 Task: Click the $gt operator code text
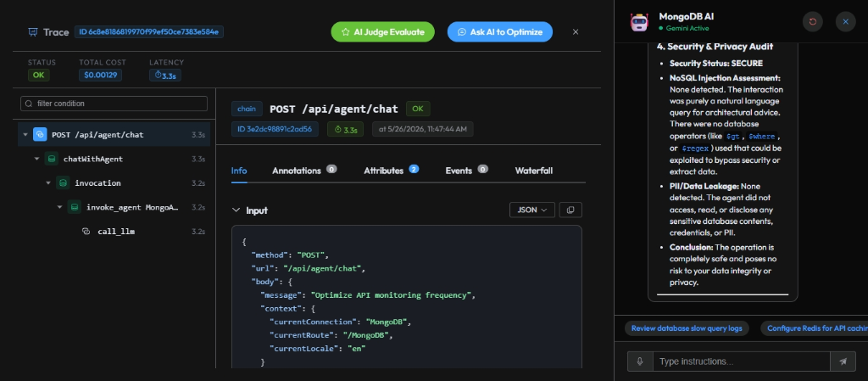[x=732, y=137]
